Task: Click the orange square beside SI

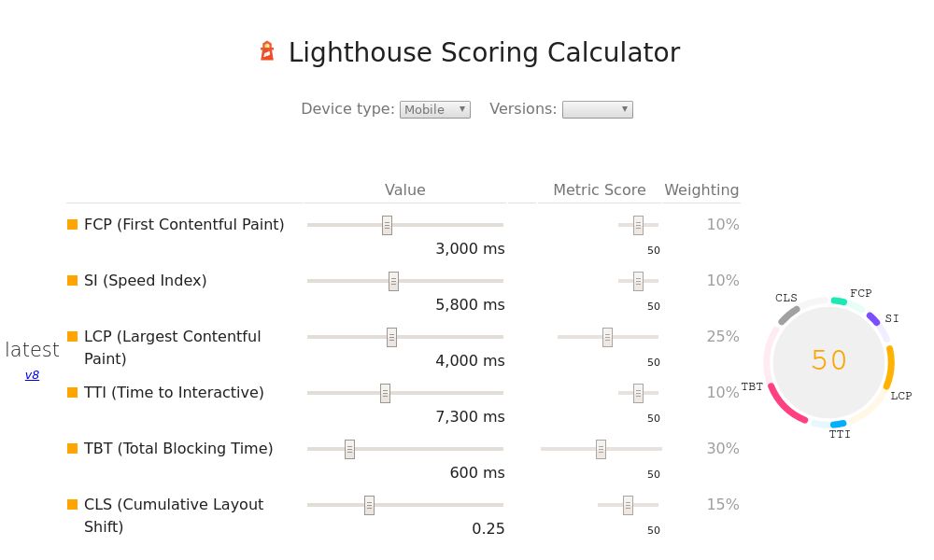Action: [71, 280]
